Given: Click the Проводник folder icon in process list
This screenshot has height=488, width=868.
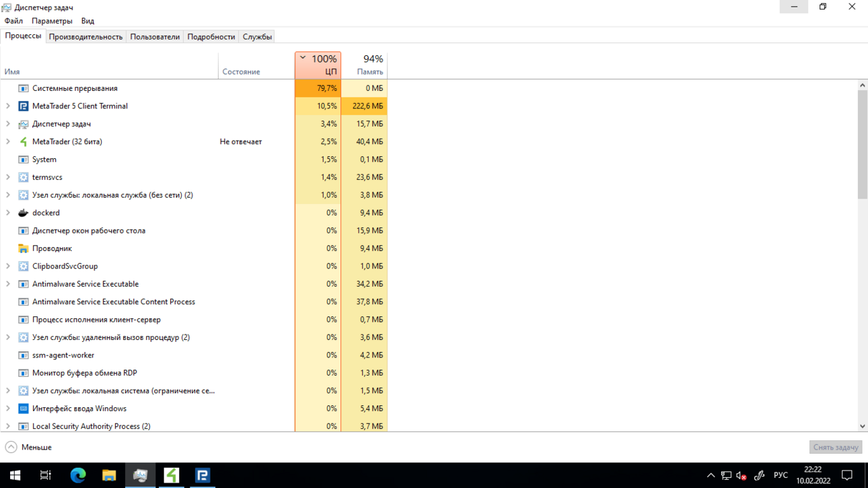Looking at the screenshot, I should click(x=24, y=248).
